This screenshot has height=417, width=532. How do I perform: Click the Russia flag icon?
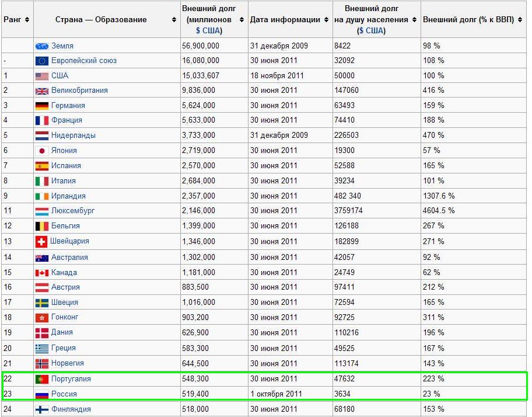[x=41, y=394]
